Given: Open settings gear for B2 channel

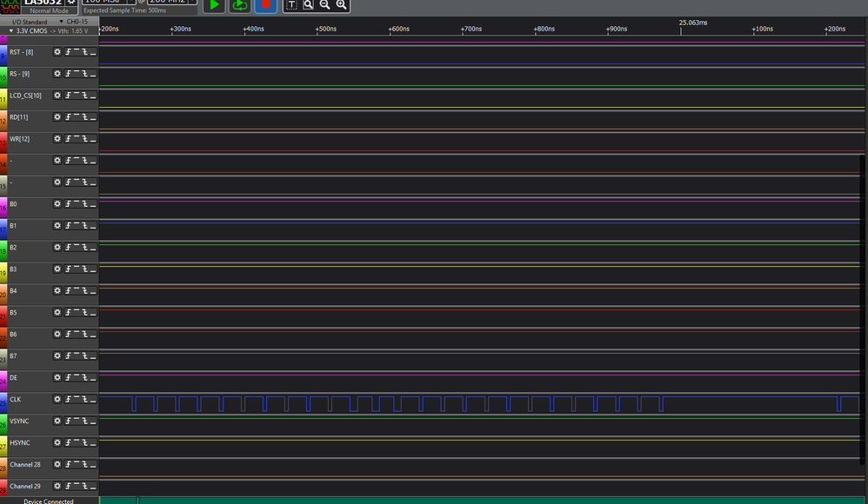Looking at the screenshot, I should 57,248.
